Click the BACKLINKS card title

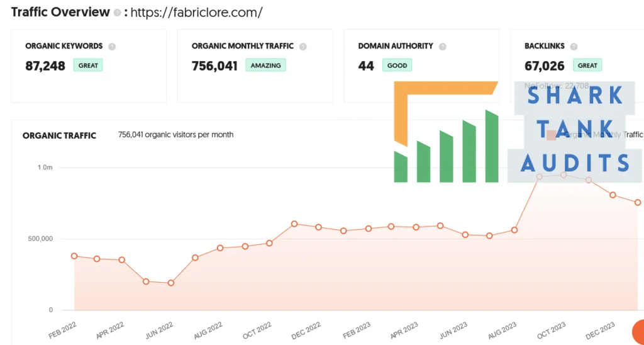pyautogui.click(x=545, y=46)
